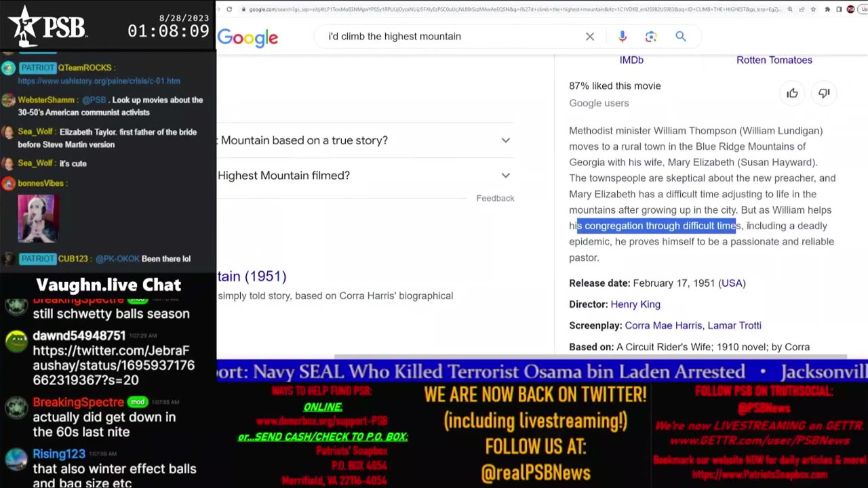Screen dimensions: 868x488
Task: Expand 'Highest Mountain filmed?' question
Action: (365, 176)
